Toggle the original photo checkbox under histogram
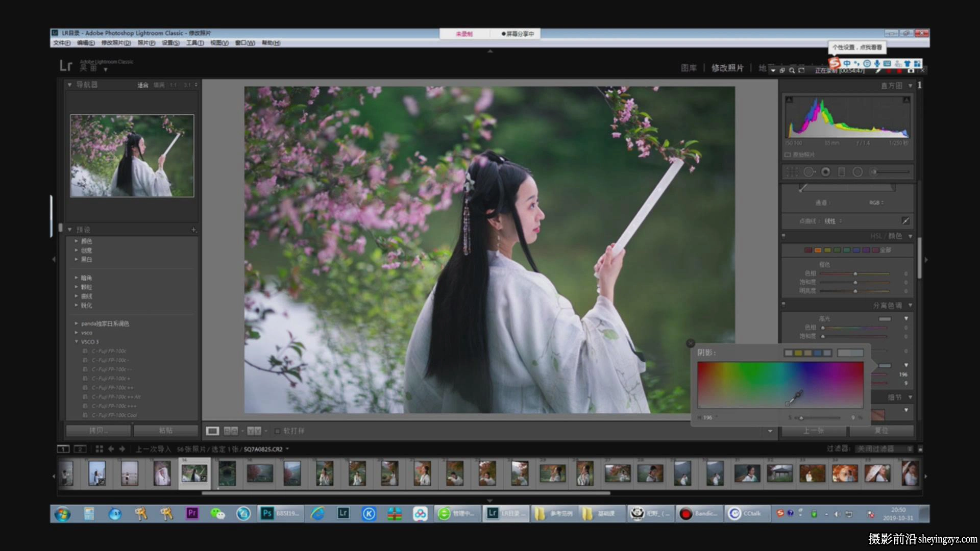Screen dimensions: 980x551 [788, 155]
